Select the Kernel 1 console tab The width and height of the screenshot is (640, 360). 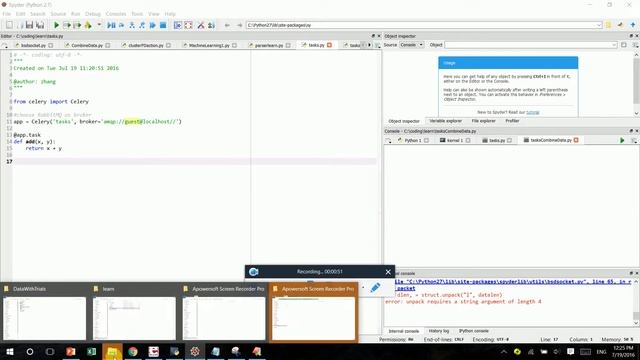(x=454, y=140)
